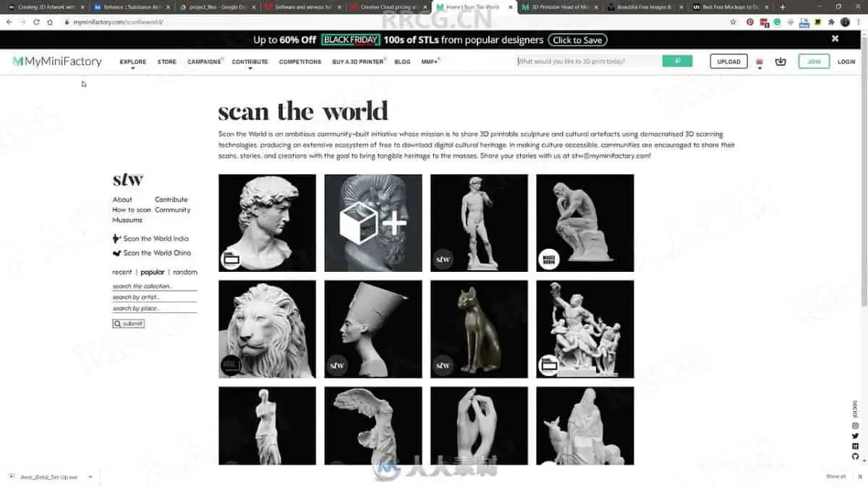Open the How to scan link
The height and width of the screenshot is (488, 868).
pyautogui.click(x=132, y=210)
